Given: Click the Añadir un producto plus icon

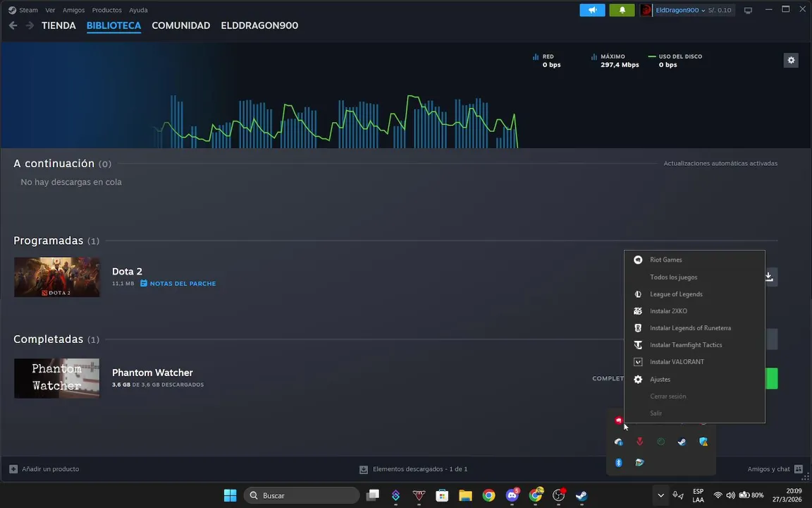Looking at the screenshot, I should pyautogui.click(x=13, y=469).
